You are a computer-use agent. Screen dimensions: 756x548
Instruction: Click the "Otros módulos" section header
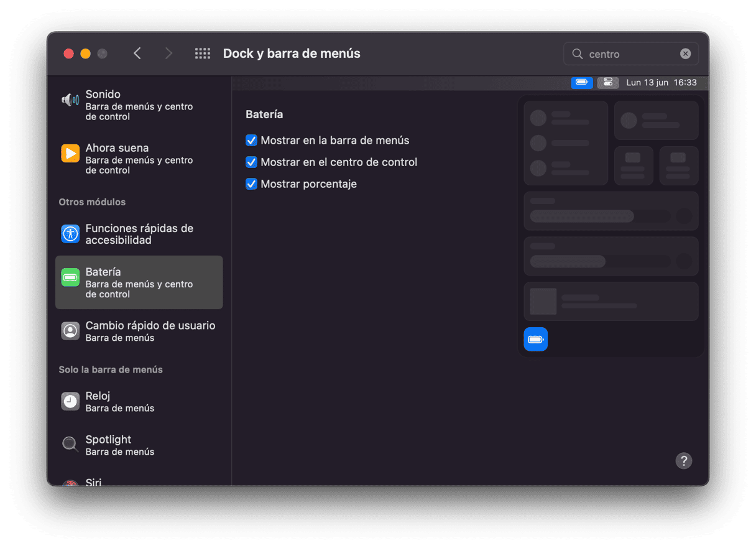92,202
